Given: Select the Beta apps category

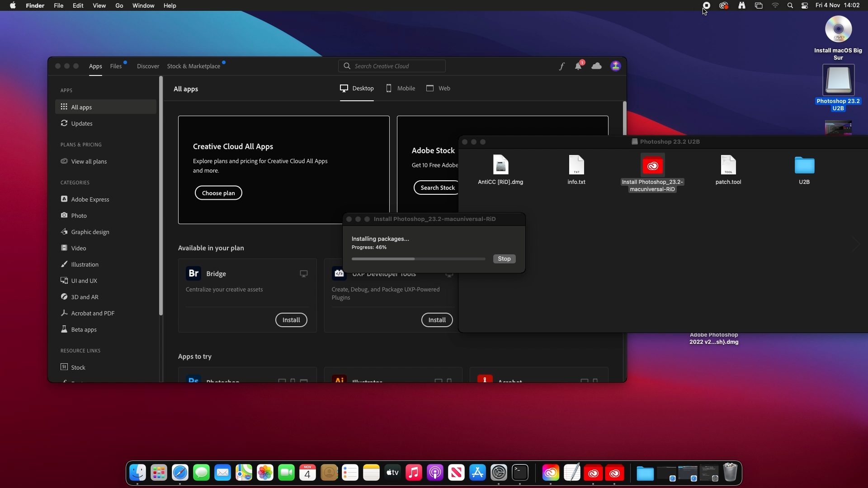Looking at the screenshot, I should click(x=84, y=329).
